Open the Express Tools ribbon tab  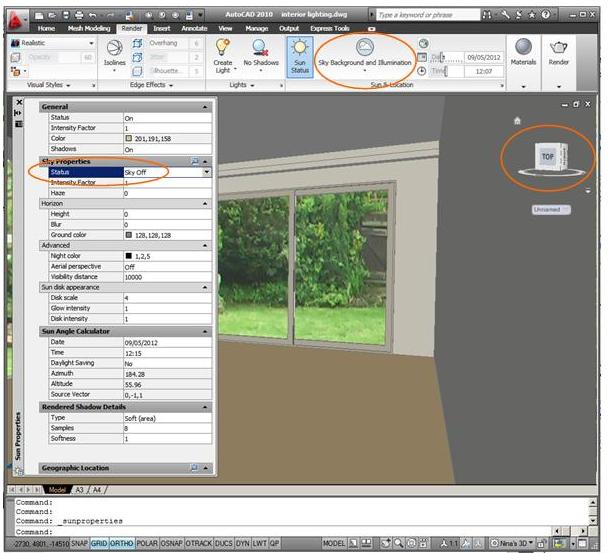[x=330, y=28]
